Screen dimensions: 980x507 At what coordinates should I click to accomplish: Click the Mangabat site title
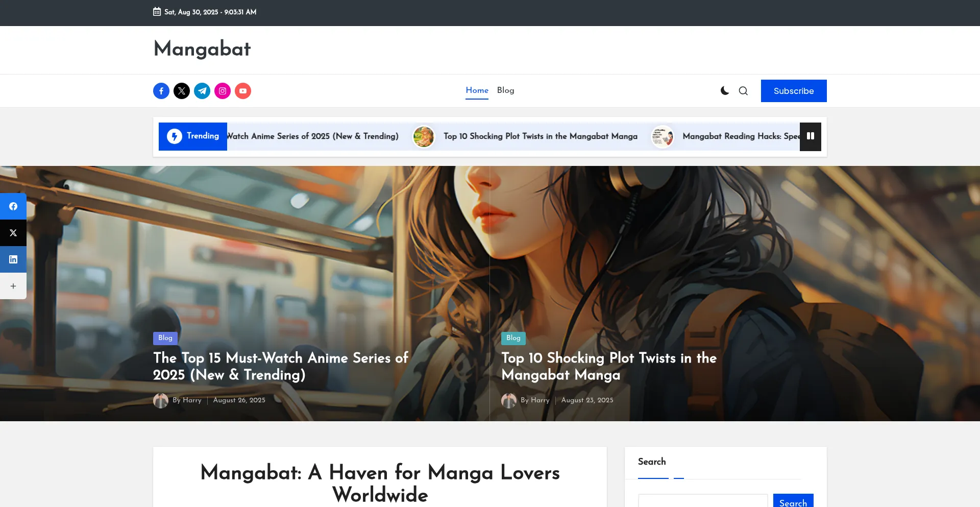(202, 49)
